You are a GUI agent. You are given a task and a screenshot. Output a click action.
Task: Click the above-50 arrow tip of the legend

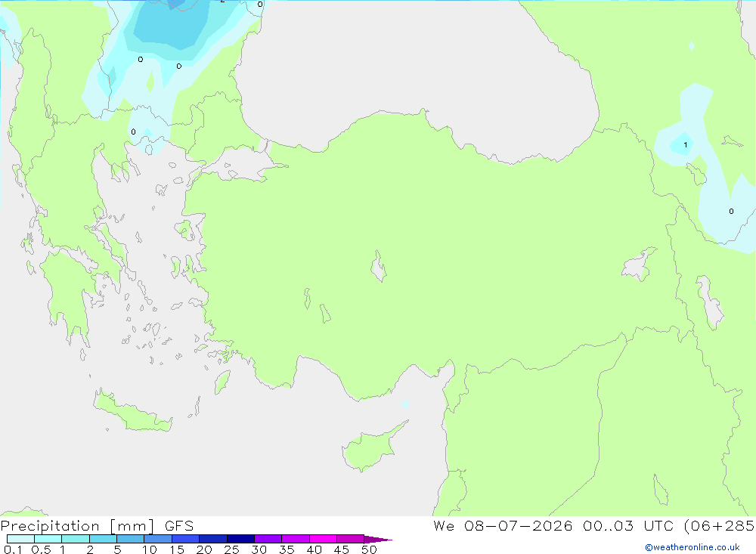pos(378,540)
